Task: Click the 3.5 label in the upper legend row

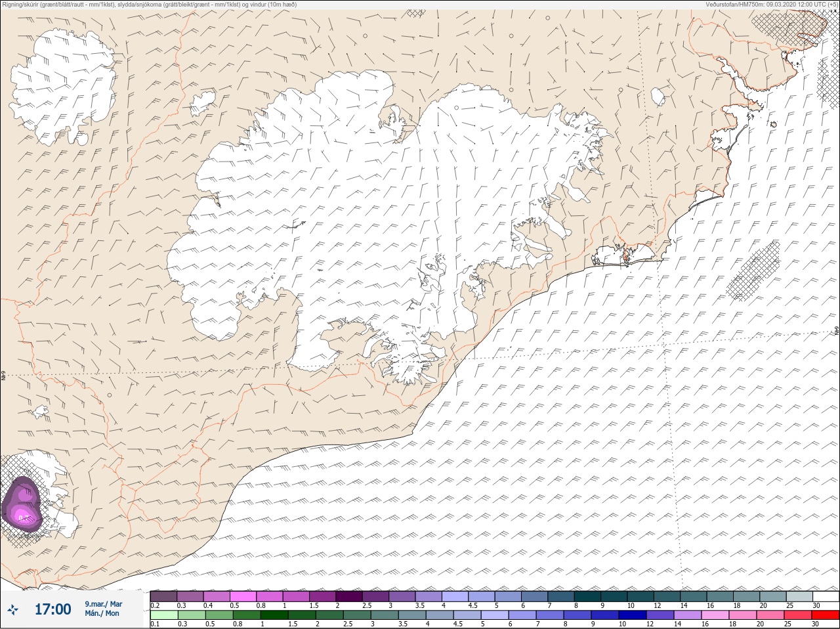Action: pos(420,605)
